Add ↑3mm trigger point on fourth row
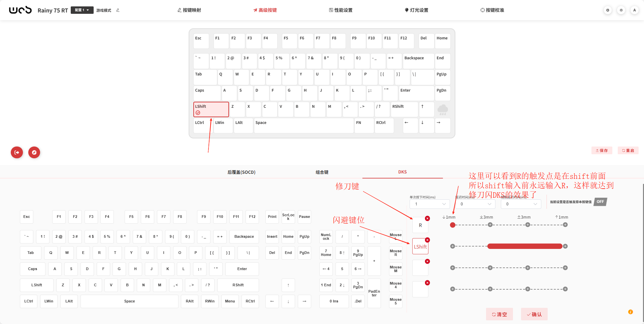This screenshot has width=644, height=324. coord(527,289)
